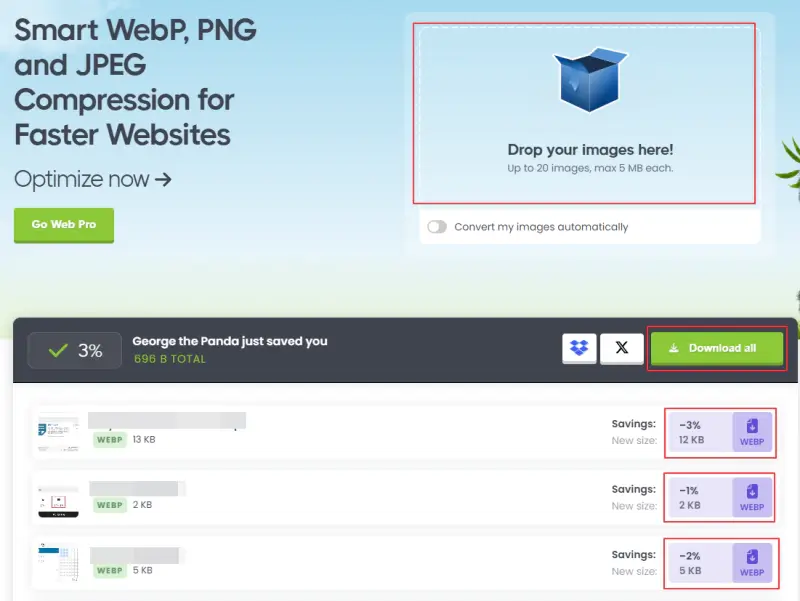This screenshot has width=800, height=601.
Task: Open the Go Web Pro button
Action: (64, 224)
